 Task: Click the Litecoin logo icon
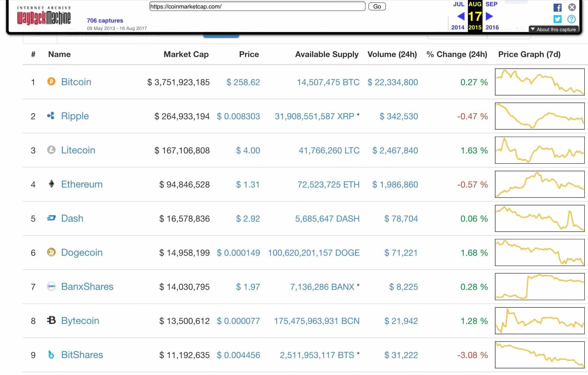point(51,150)
